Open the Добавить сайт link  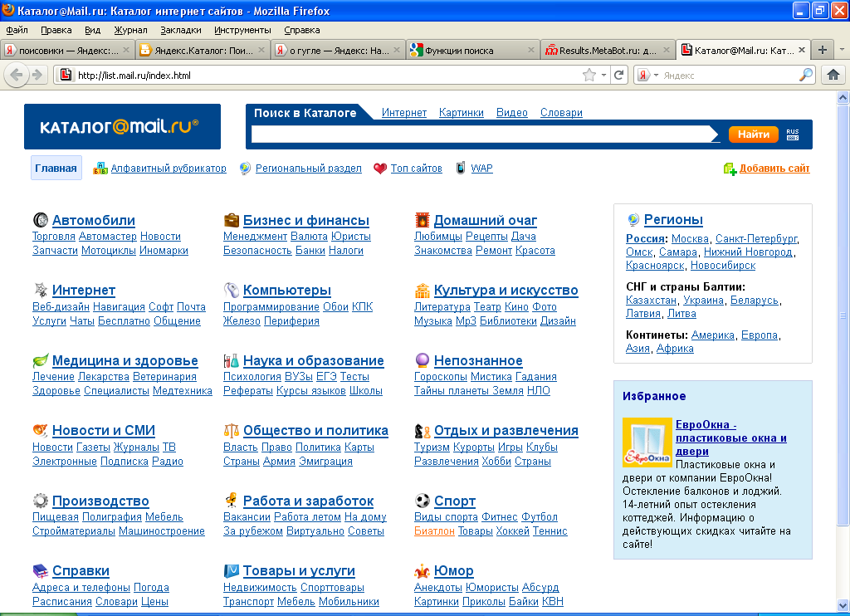(774, 168)
